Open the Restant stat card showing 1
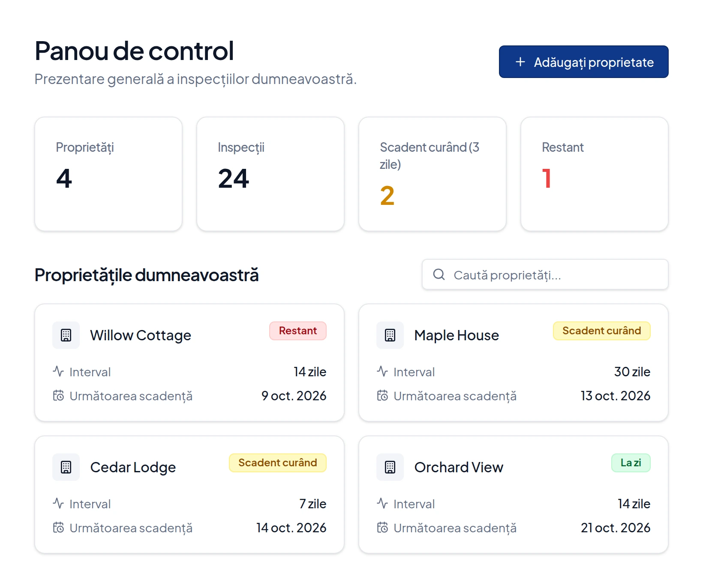 pos(595,174)
